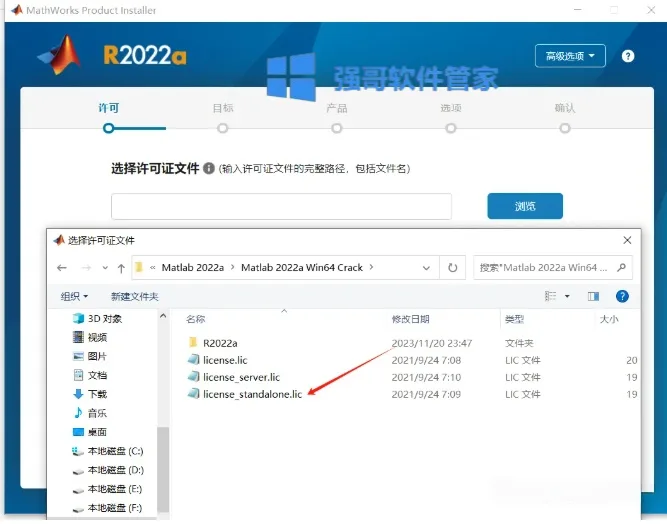Select 本地磁盘 (D:) in navigation pane
The height and width of the screenshot is (524, 667).
(108, 470)
